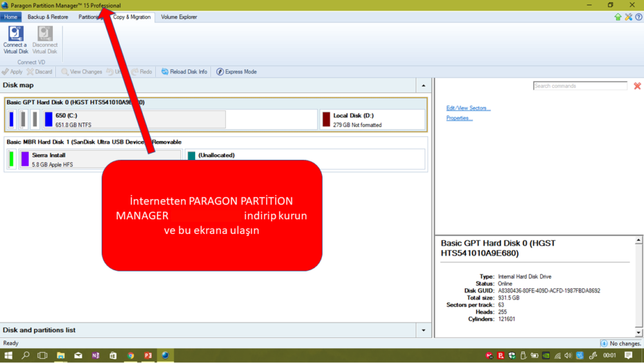Click the Paragon app taskbar icon
644x363 pixels.
(165, 356)
